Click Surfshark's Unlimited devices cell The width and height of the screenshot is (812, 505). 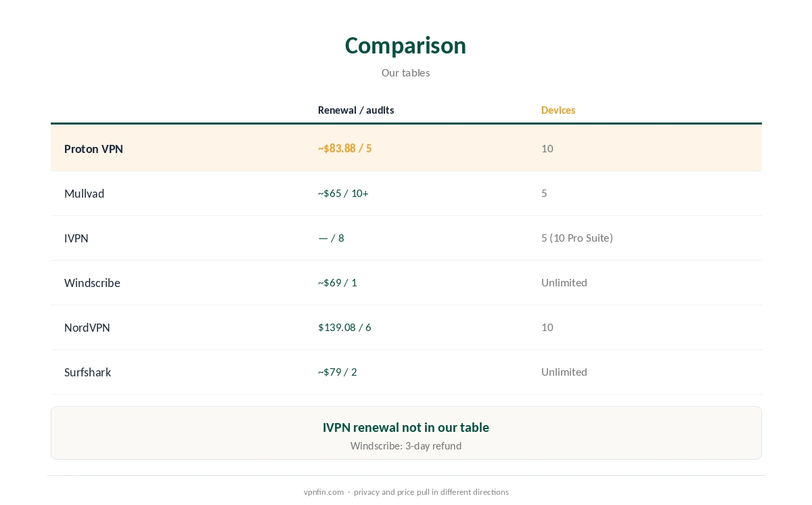[x=564, y=372]
